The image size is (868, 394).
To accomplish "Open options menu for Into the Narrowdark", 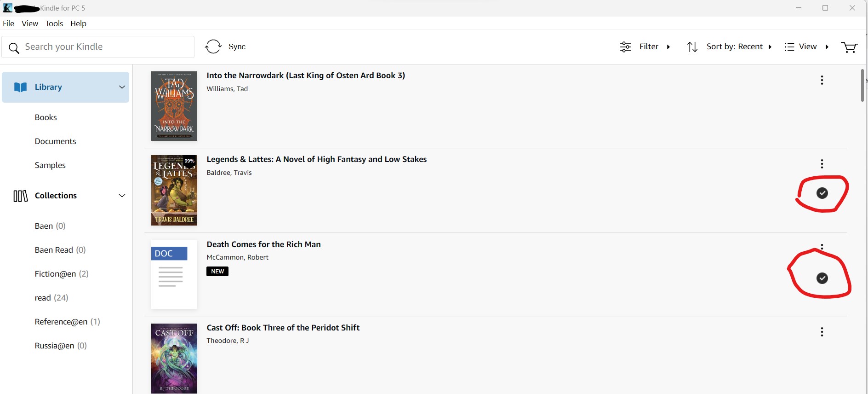I will pyautogui.click(x=822, y=80).
